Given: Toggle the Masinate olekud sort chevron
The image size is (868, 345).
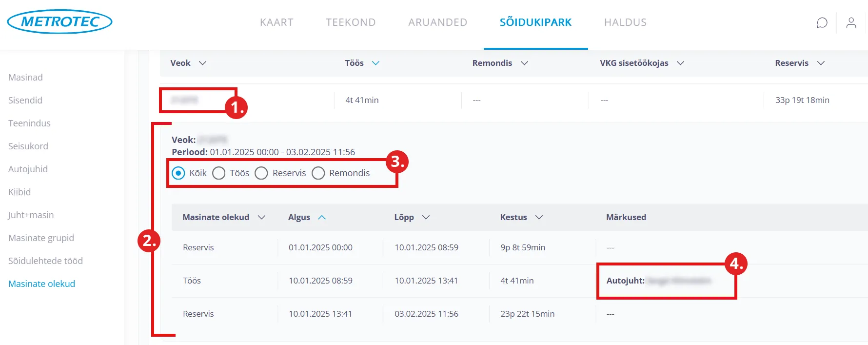Looking at the screenshot, I should (261, 217).
